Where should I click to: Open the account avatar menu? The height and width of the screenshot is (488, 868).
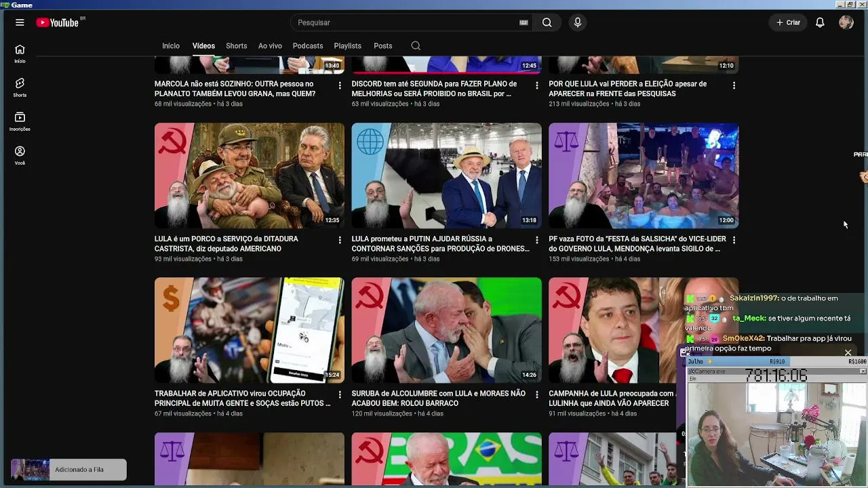[846, 22]
